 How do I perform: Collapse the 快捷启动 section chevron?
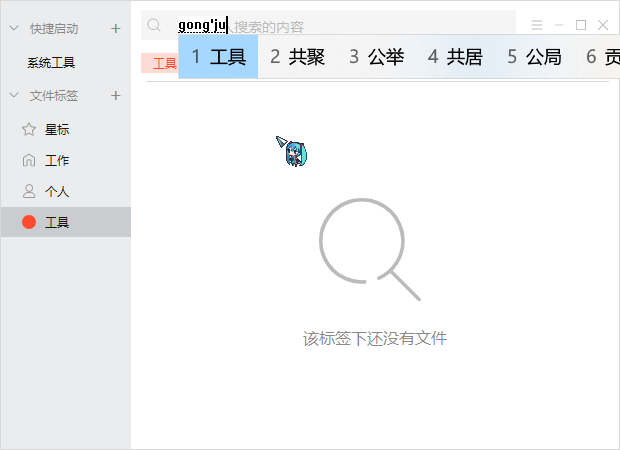pos(13,28)
